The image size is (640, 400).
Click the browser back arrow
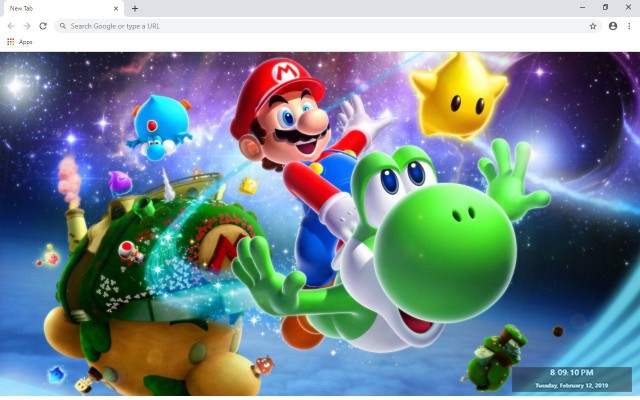pyautogui.click(x=11, y=26)
